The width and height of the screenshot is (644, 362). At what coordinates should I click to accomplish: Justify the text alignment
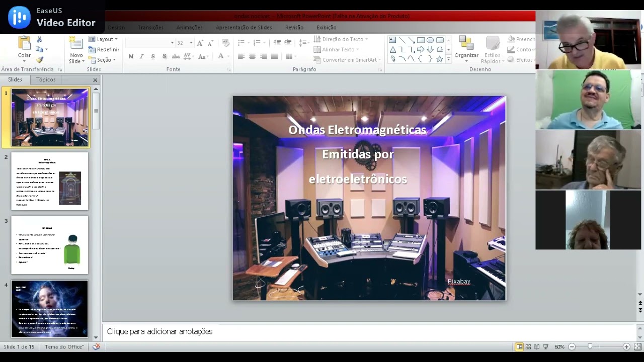(x=274, y=56)
